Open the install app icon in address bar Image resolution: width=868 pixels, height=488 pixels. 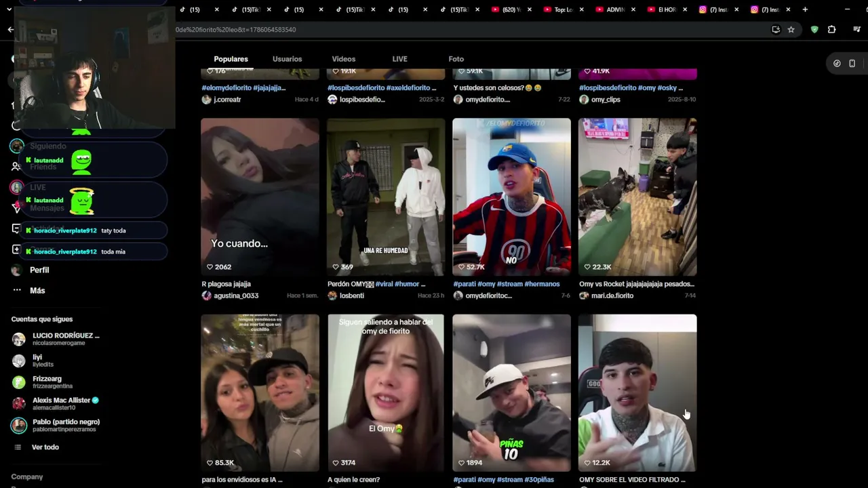[776, 30]
